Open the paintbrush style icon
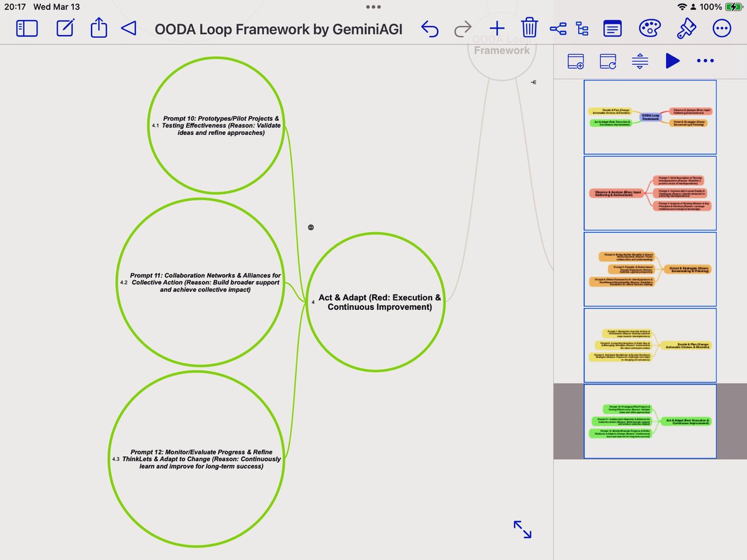 [685, 27]
